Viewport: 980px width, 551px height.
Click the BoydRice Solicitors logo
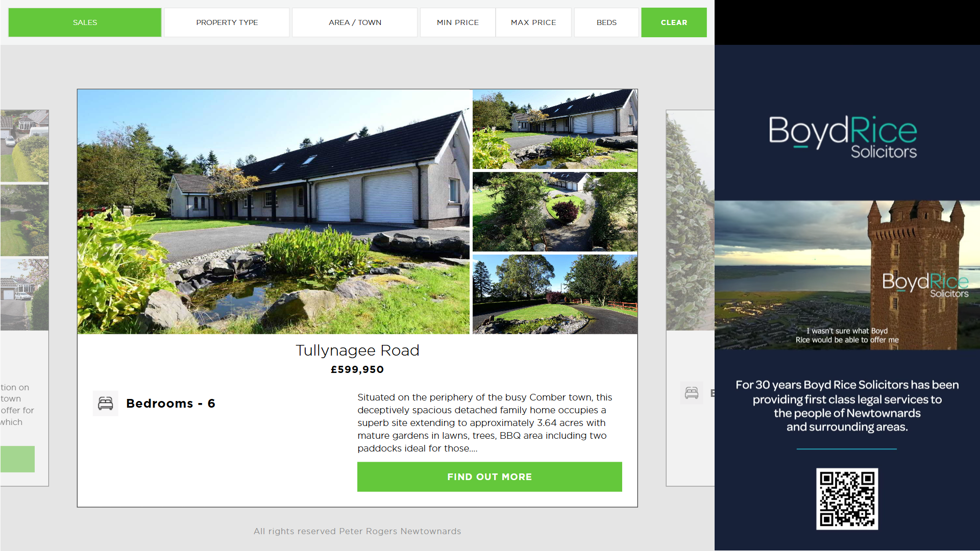[x=843, y=137]
